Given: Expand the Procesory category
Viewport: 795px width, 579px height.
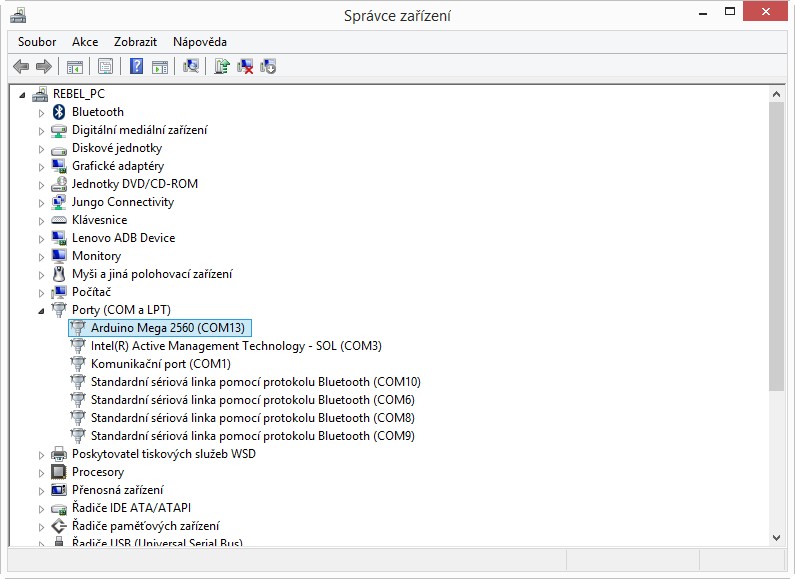Looking at the screenshot, I should coord(42,472).
